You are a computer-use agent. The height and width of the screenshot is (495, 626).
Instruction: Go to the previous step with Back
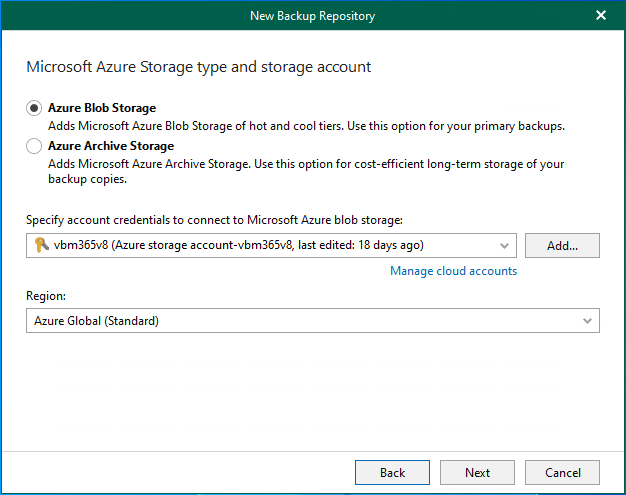tap(392, 472)
